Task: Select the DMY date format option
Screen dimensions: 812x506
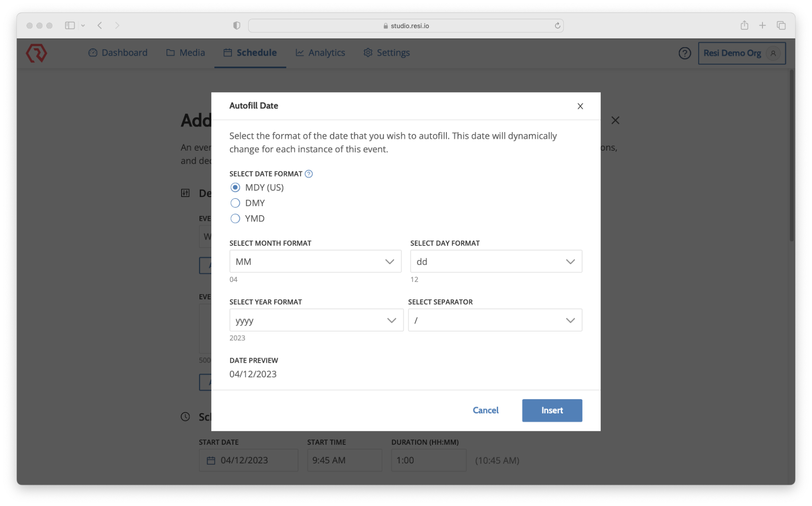Action: pyautogui.click(x=235, y=203)
